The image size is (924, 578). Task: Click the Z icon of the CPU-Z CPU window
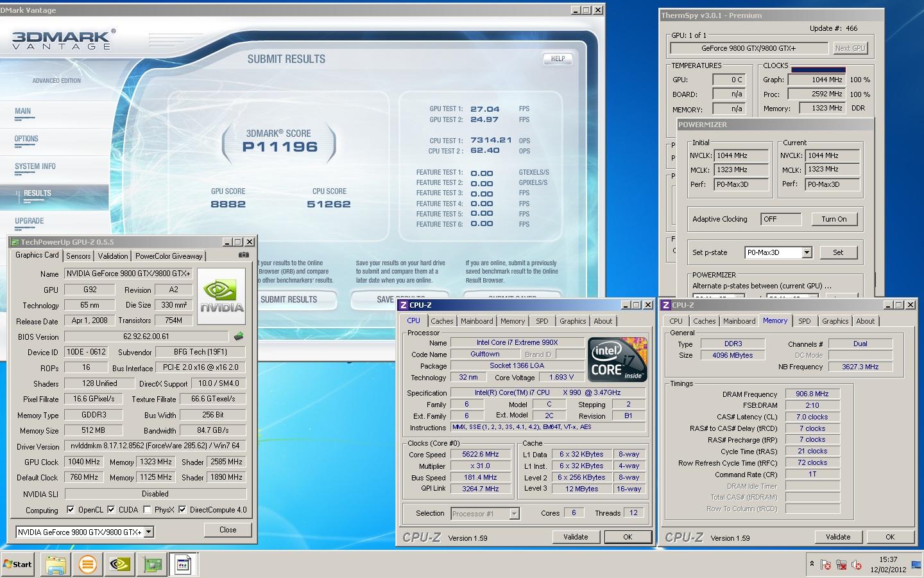pyautogui.click(x=404, y=305)
